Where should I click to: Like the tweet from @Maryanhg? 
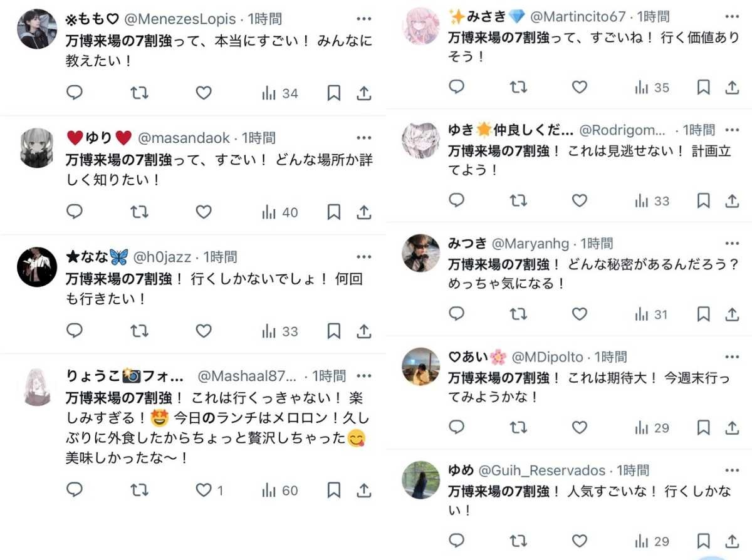(x=580, y=314)
